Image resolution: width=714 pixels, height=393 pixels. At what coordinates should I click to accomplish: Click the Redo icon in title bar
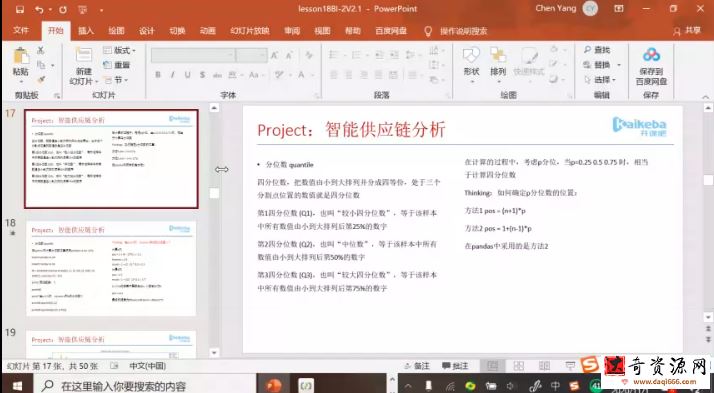(63, 9)
